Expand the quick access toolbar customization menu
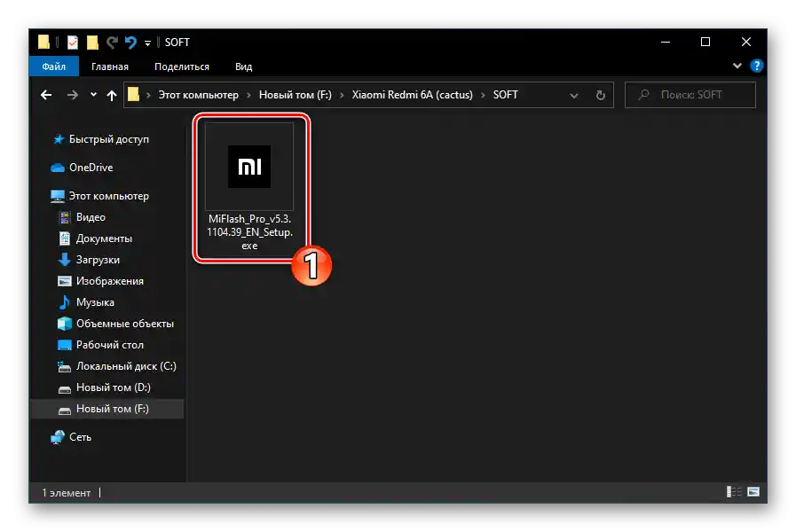The height and width of the screenshot is (532, 796). click(147, 42)
